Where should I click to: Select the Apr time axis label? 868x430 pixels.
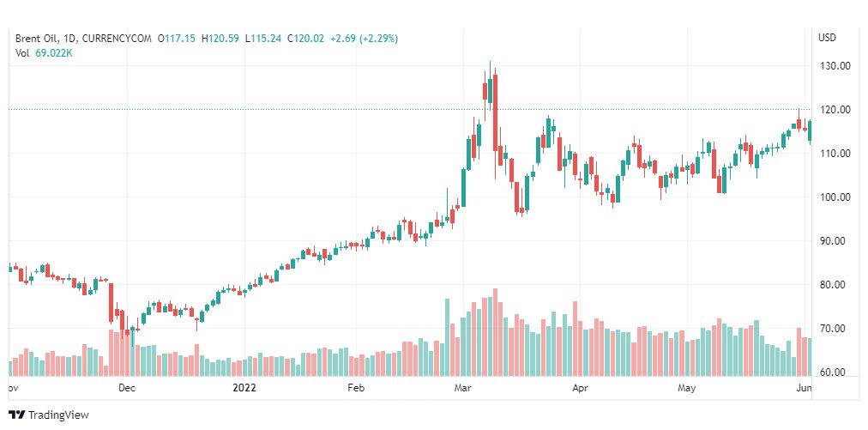point(580,388)
